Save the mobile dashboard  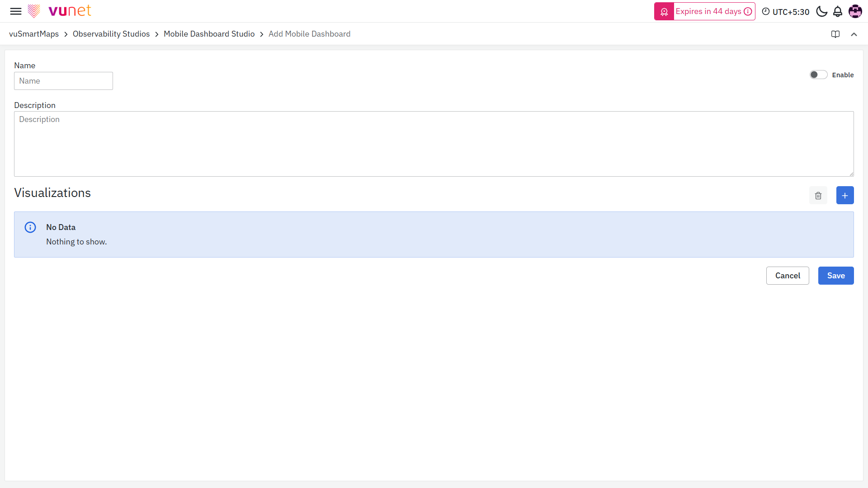coord(835,276)
